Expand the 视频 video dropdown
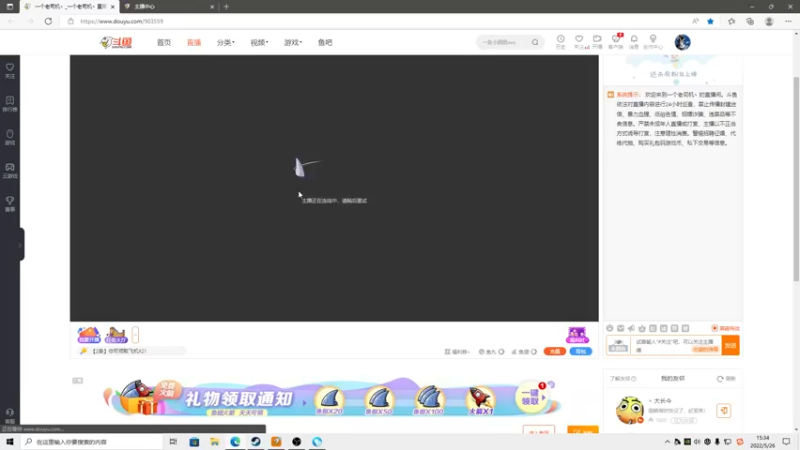Screen dimensions: 800x450 click(259, 42)
